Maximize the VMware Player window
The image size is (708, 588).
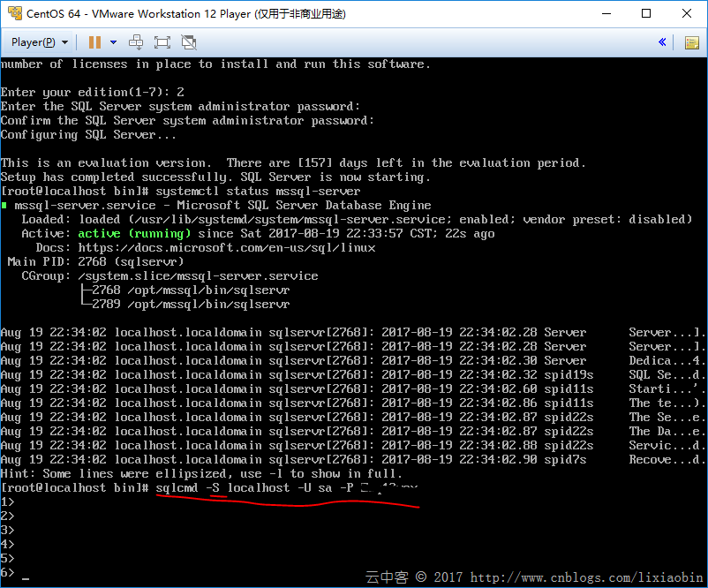point(646,13)
